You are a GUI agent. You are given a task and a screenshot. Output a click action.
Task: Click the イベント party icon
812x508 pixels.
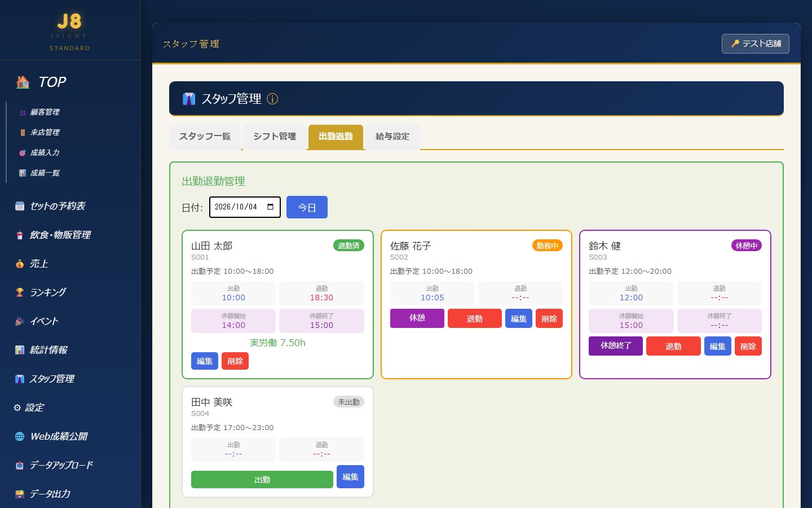pyautogui.click(x=20, y=321)
